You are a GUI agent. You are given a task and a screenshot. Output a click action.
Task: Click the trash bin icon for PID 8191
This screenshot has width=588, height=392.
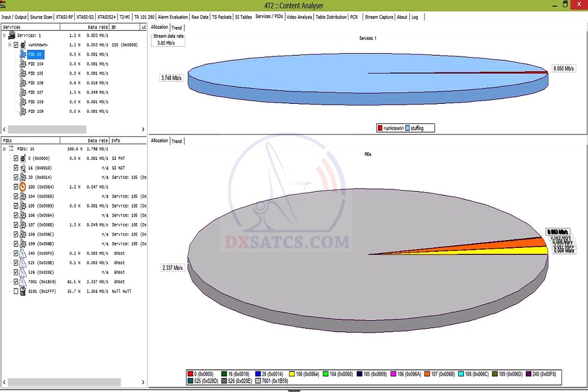coord(23,292)
